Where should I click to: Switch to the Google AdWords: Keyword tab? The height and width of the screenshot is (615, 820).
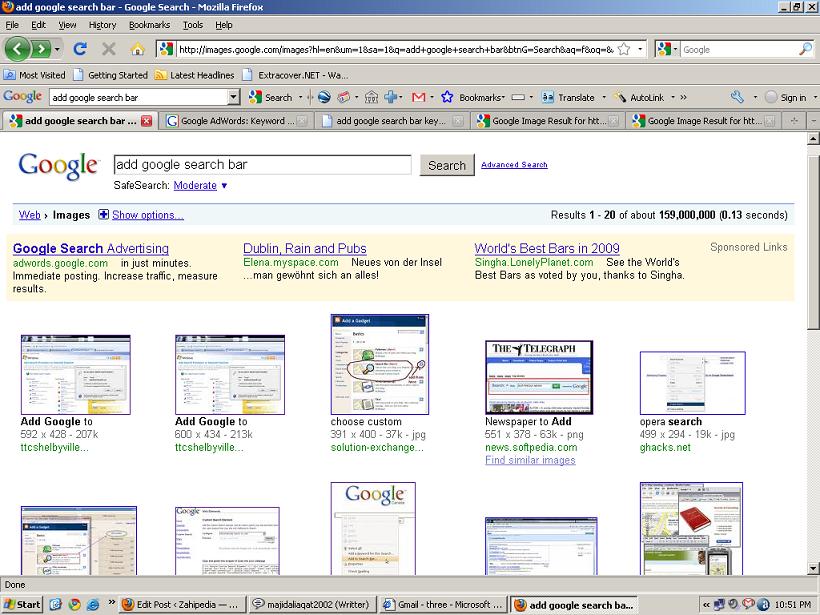(x=237, y=121)
